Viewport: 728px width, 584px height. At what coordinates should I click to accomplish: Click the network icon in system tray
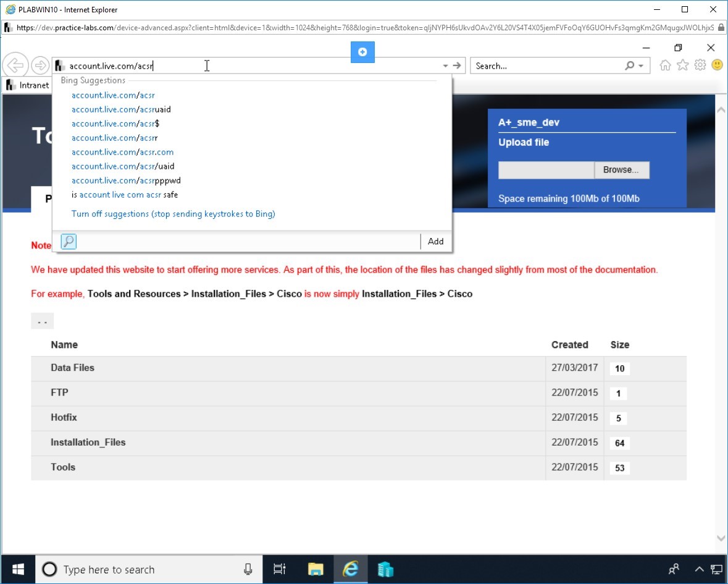coord(716,569)
